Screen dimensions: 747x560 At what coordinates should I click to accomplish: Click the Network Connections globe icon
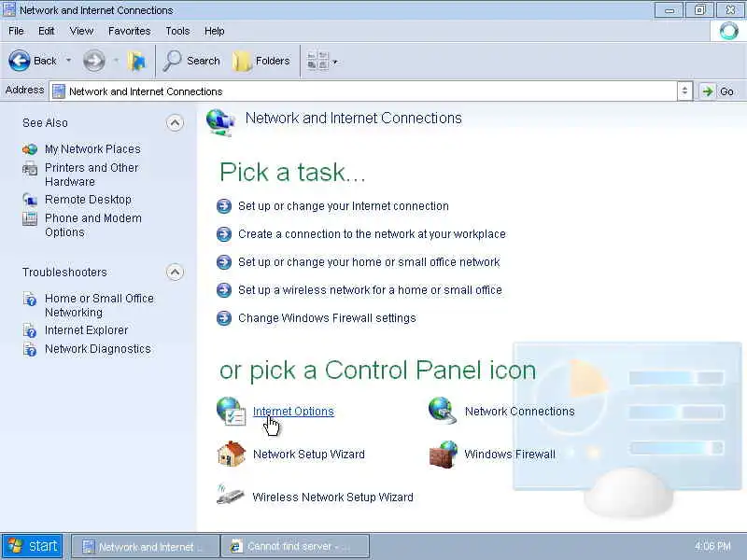pyautogui.click(x=443, y=411)
